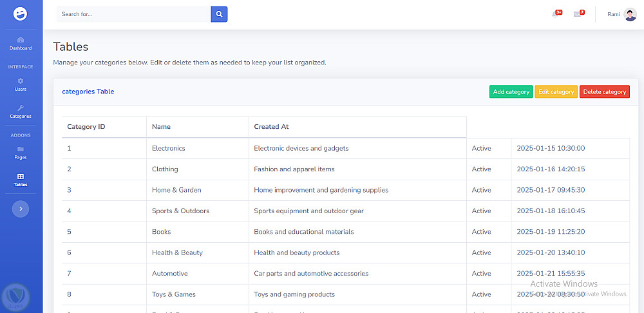Open the alerts bell notifications
The width and height of the screenshot is (644, 313).
(556, 14)
